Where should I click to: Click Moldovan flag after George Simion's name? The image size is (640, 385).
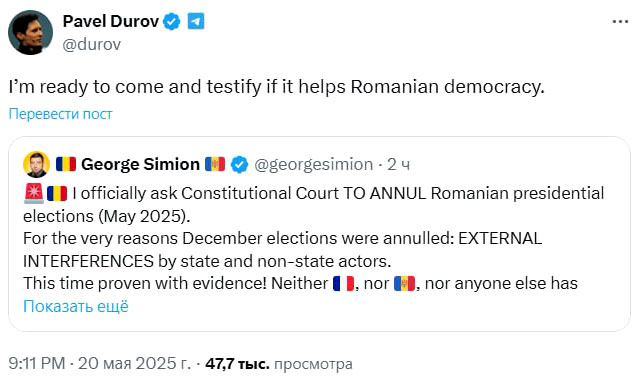pyautogui.click(x=215, y=164)
